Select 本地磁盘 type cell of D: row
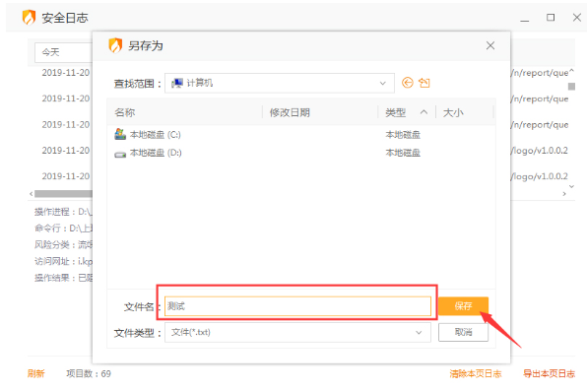 tap(403, 153)
